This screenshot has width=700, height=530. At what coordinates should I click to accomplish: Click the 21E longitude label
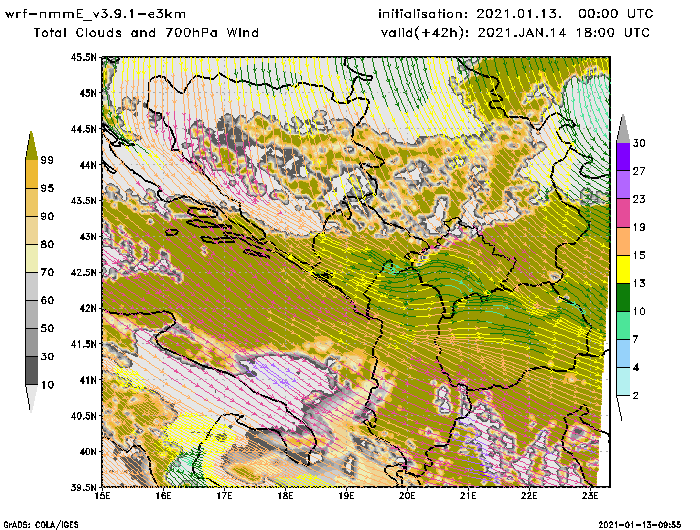(468, 496)
